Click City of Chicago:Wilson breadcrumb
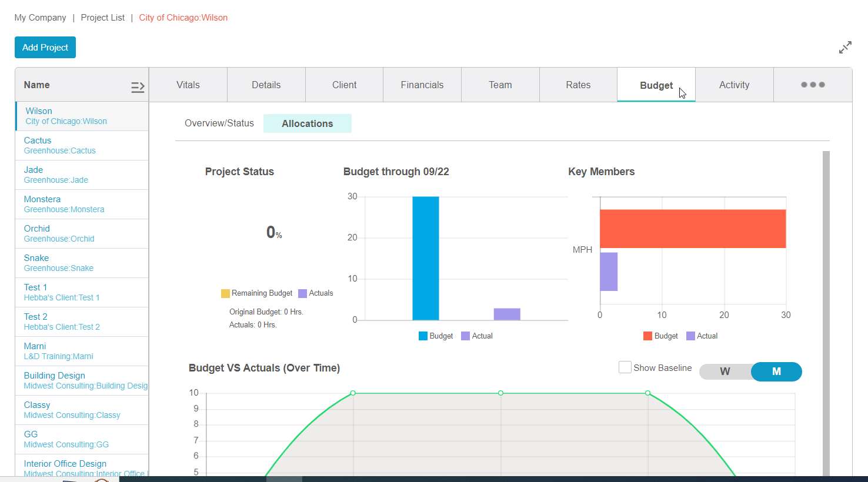868x482 pixels. click(183, 18)
